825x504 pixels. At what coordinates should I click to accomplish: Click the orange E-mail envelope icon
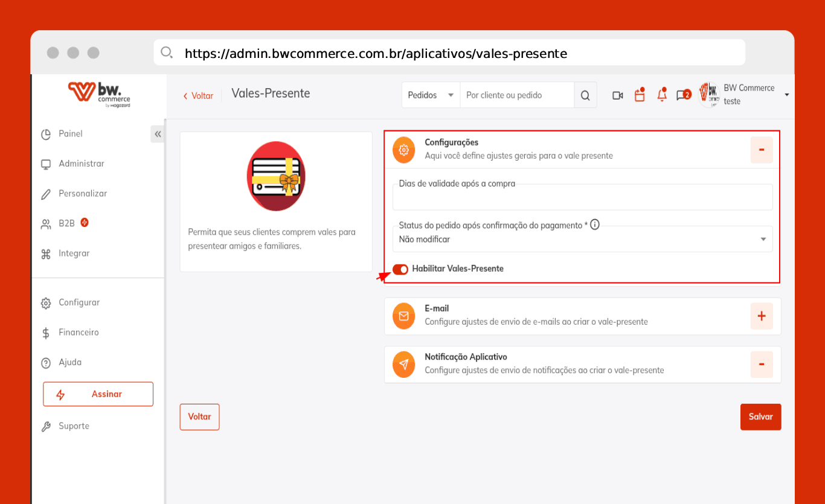(x=403, y=316)
